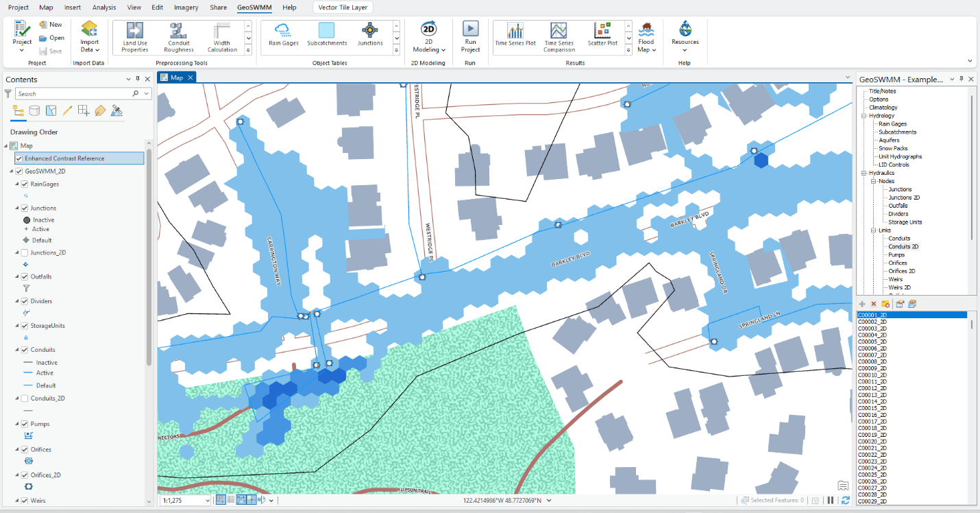Click the Conduit Roughness preprocessing tool
Screen dimensions: 980x513
click(x=178, y=36)
